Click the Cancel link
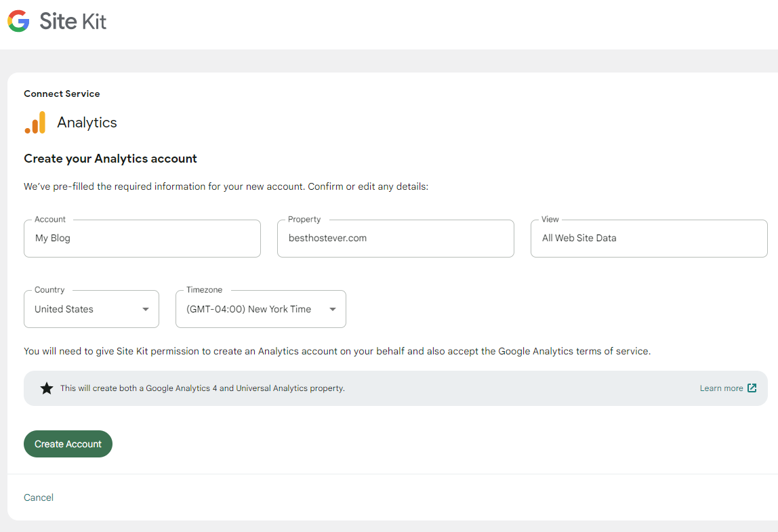 39,497
